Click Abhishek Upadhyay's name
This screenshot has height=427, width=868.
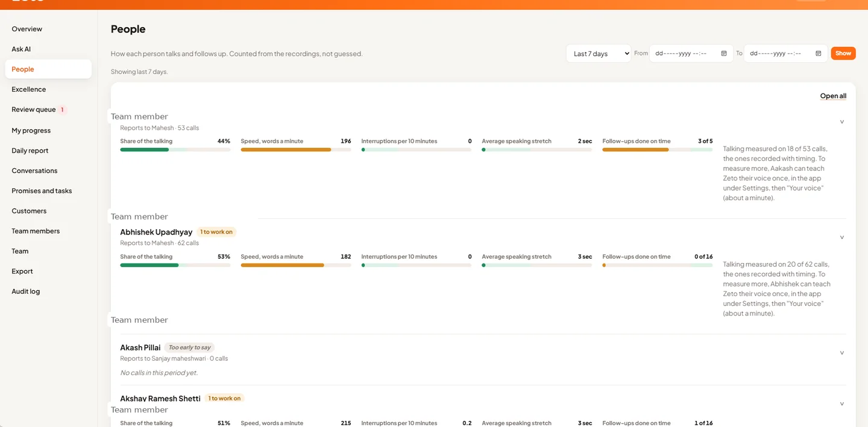tap(156, 232)
